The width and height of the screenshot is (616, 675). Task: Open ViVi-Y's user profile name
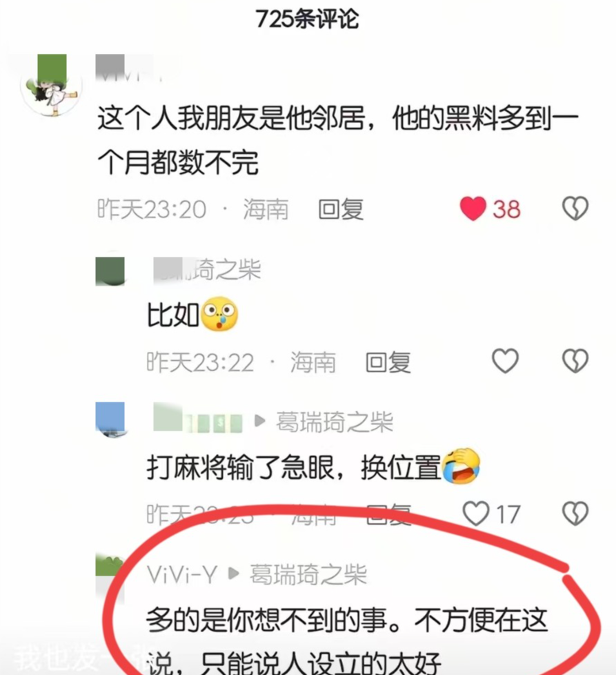click(x=181, y=574)
